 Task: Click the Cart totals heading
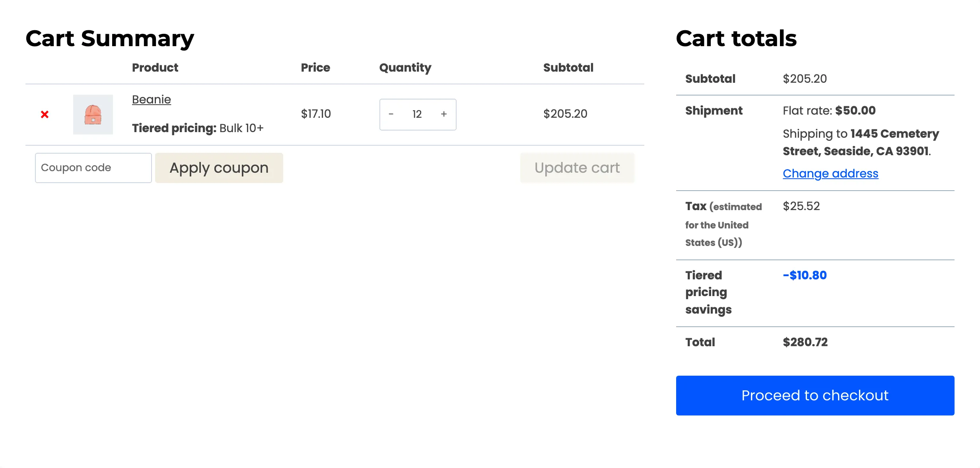(x=736, y=39)
